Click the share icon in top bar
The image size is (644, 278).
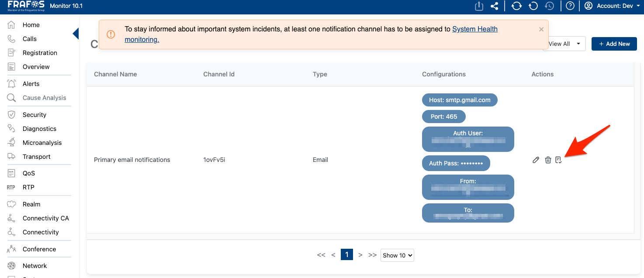click(x=495, y=6)
